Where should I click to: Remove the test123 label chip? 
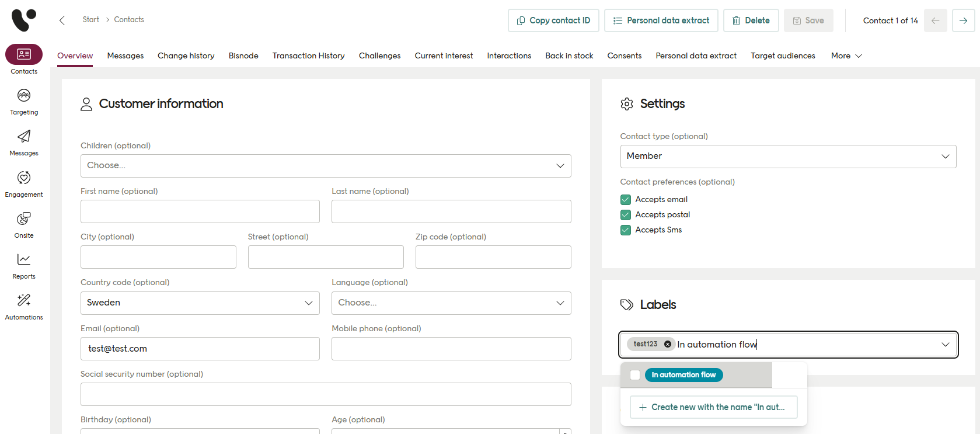(668, 344)
